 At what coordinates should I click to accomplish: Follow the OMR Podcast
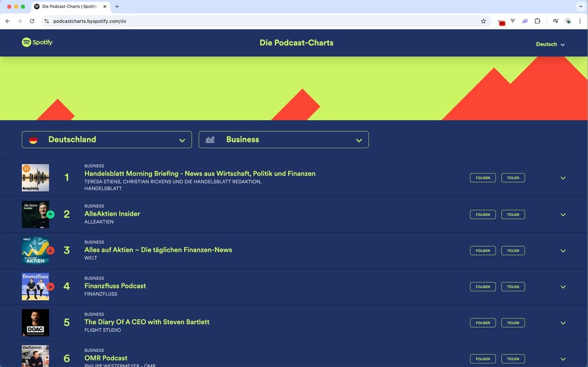point(483,359)
